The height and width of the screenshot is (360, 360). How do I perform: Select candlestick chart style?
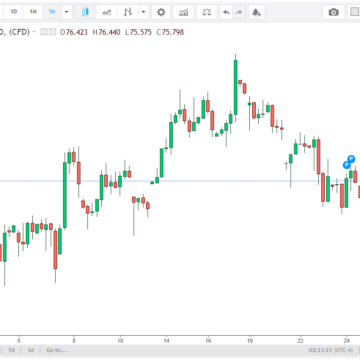coord(85,12)
